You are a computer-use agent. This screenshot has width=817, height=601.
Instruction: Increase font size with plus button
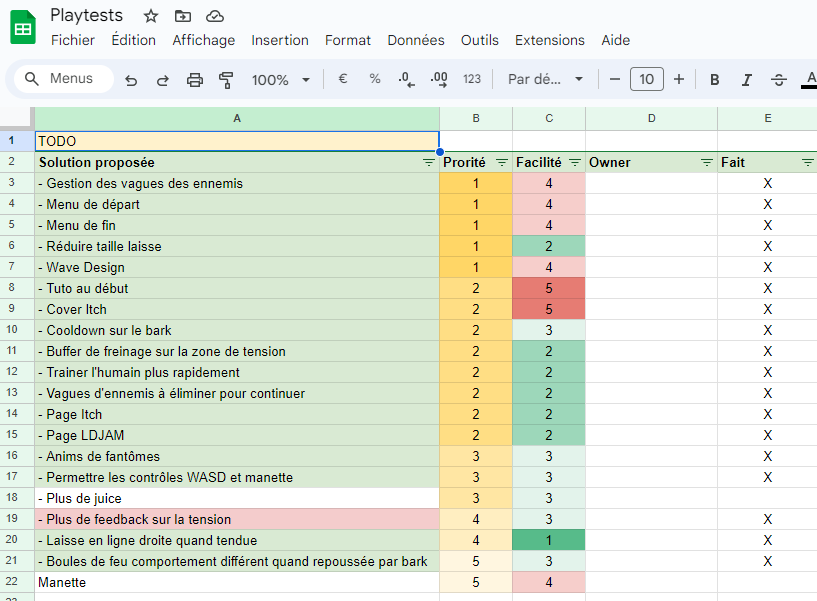pos(679,79)
